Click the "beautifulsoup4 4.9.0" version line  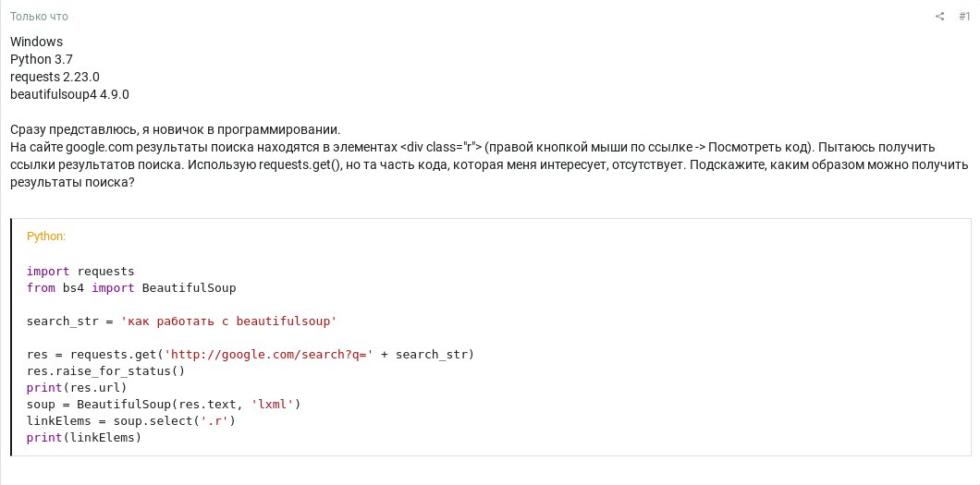click(69, 94)
